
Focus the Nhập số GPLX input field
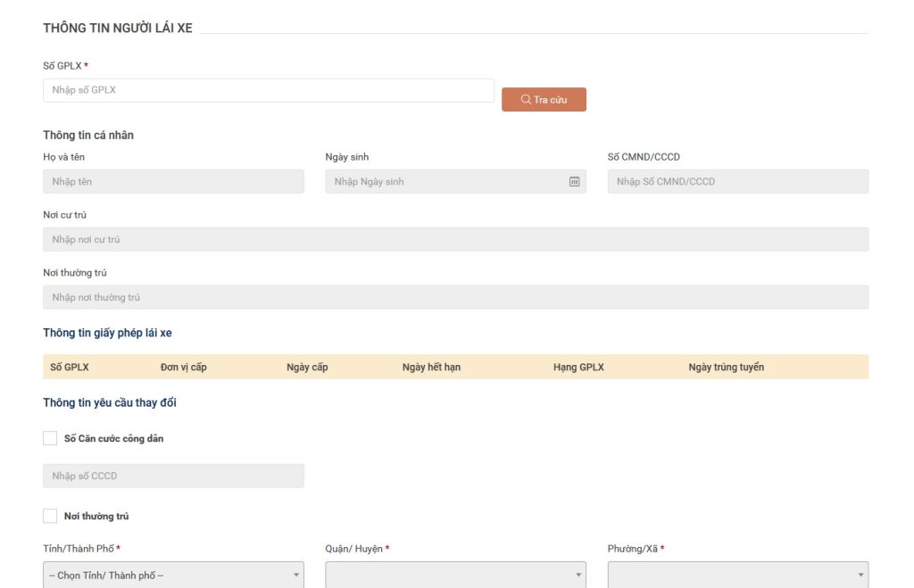[x=268, y=90]
